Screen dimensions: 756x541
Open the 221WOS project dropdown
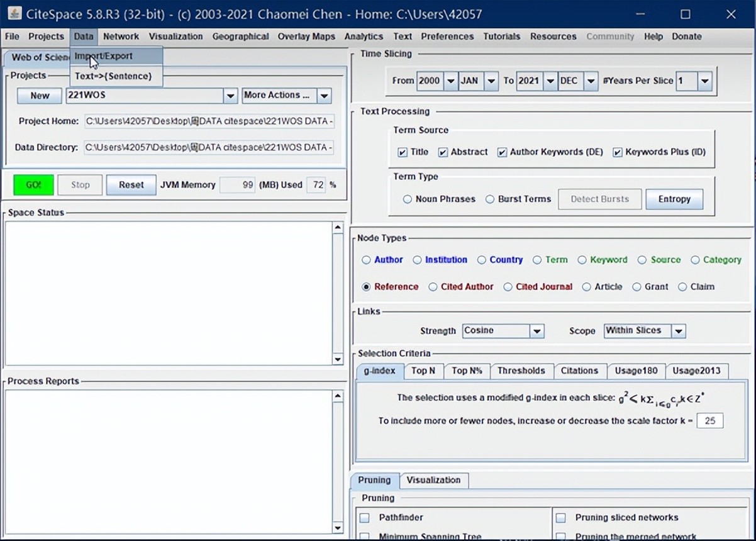(x=230, y=96)
